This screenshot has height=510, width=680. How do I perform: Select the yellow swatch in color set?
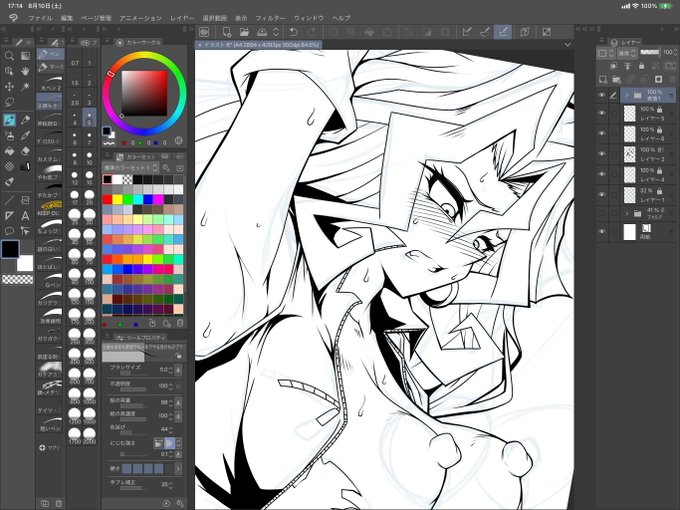pos(117,199)
